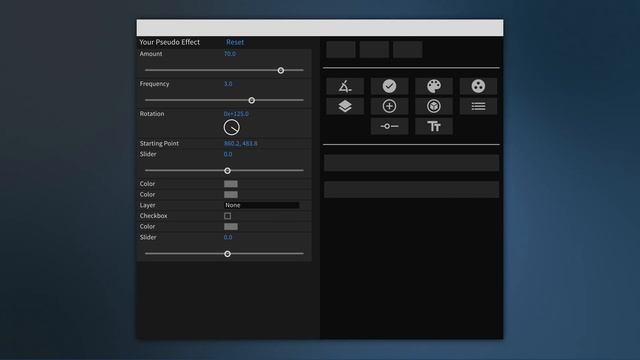Viewport: 640px width, 360px height.
Task: Click the last Slider's handle beneath the Checkbox row
Action: [x=227, y=254]
